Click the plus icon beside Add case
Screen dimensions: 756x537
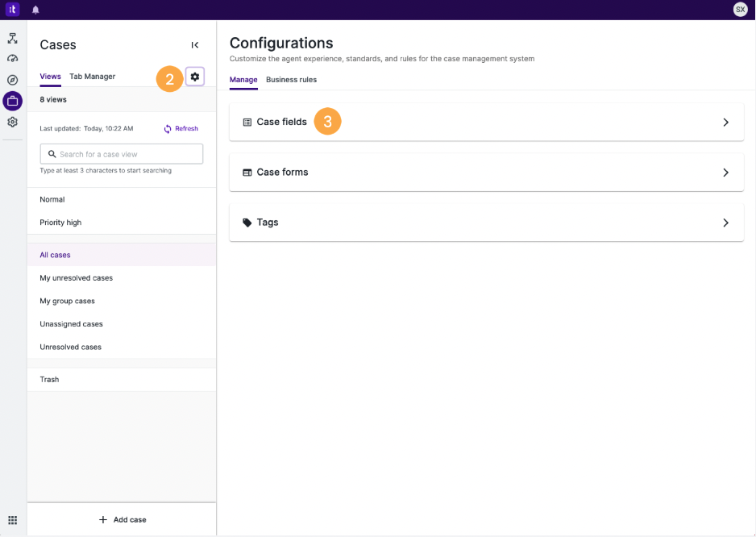[102, 519]
